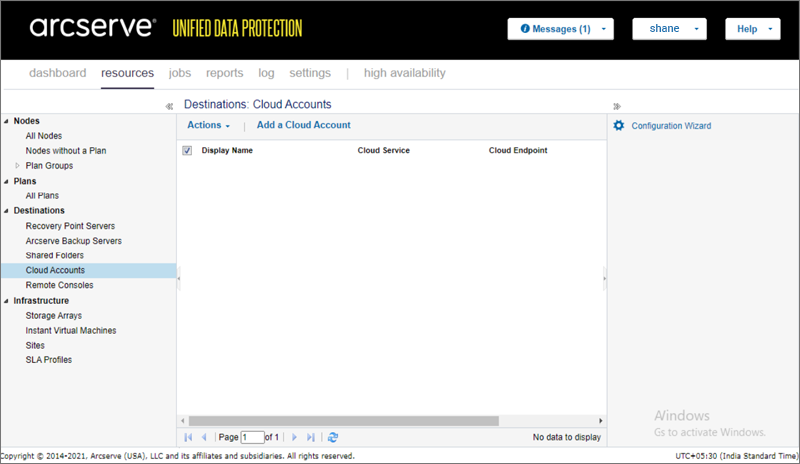Open Instant Virtual Machines

point(71,330)
